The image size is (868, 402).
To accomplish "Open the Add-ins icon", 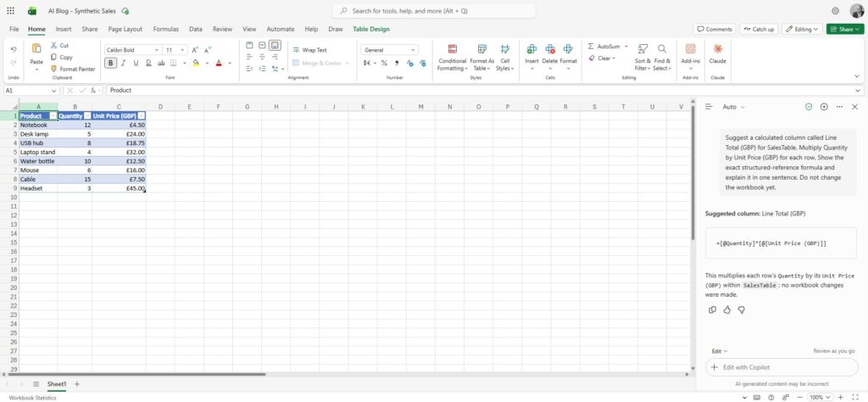I will (x=690, y=49).
